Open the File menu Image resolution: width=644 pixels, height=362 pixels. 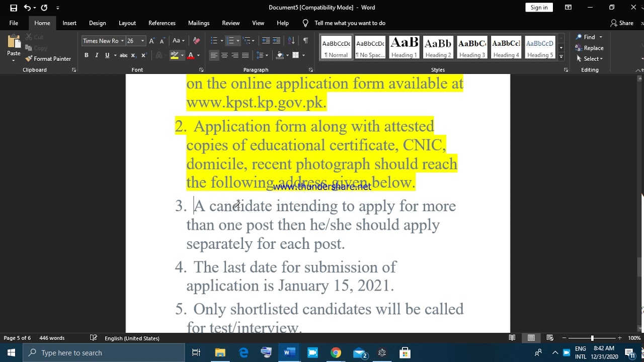tap(14, 23)
